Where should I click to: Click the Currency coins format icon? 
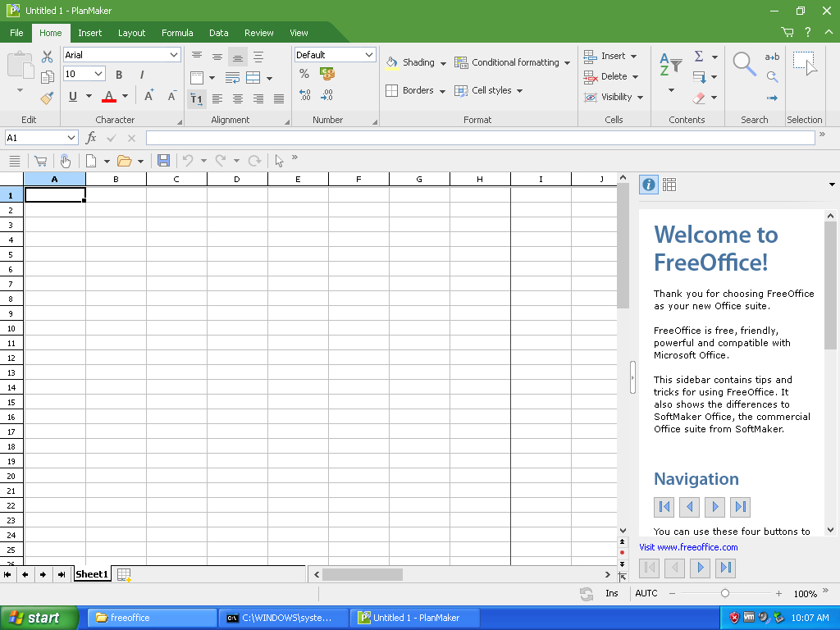(326, 74)
